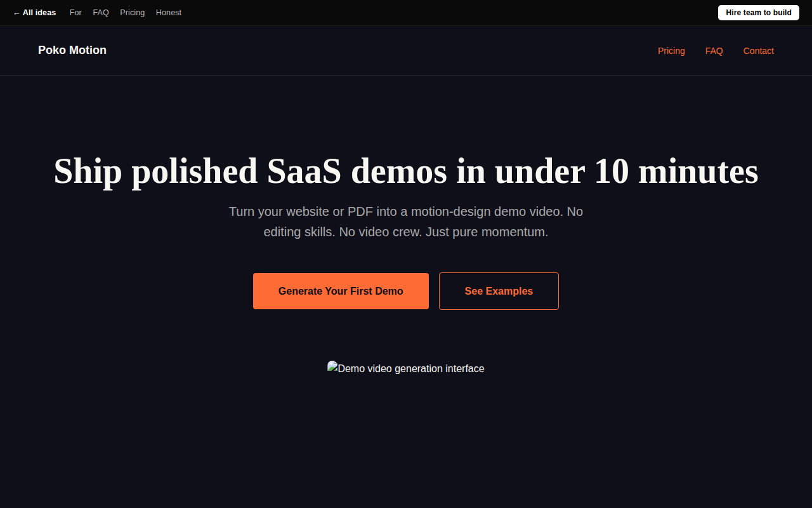Click the subheading Turn your website or PDF
812x508 pixels.
pos(406,222)
